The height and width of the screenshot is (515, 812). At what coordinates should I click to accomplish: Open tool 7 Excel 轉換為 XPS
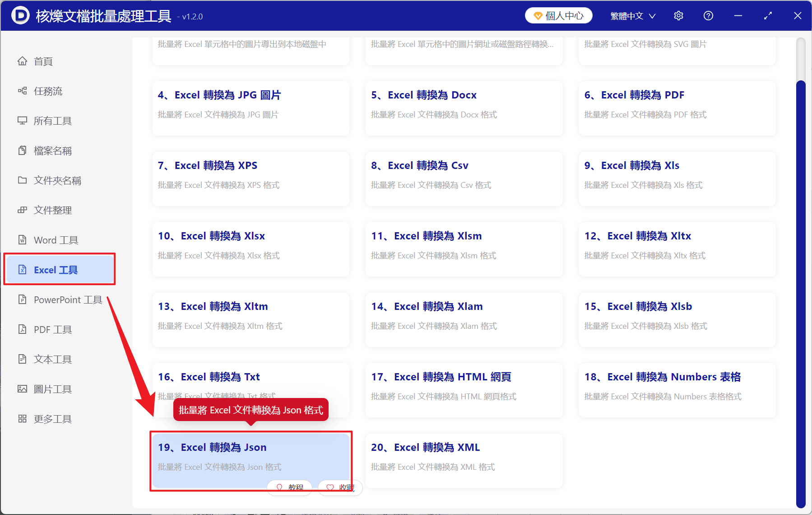coord(251,179)
